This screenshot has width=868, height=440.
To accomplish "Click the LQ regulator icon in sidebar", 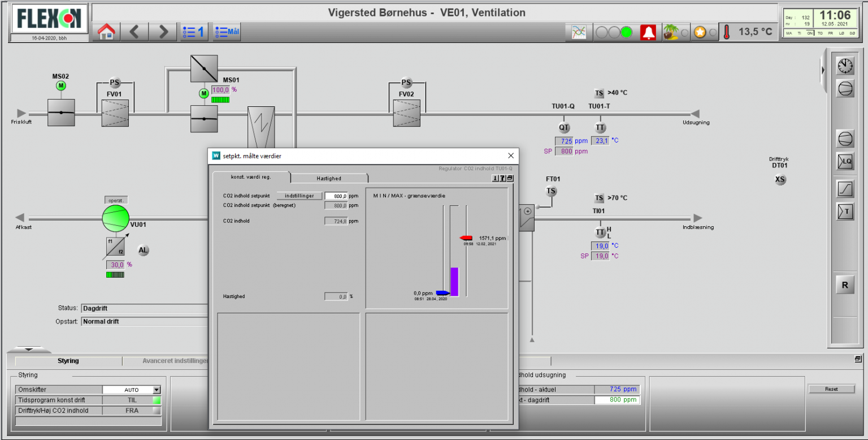I will 845,161.
